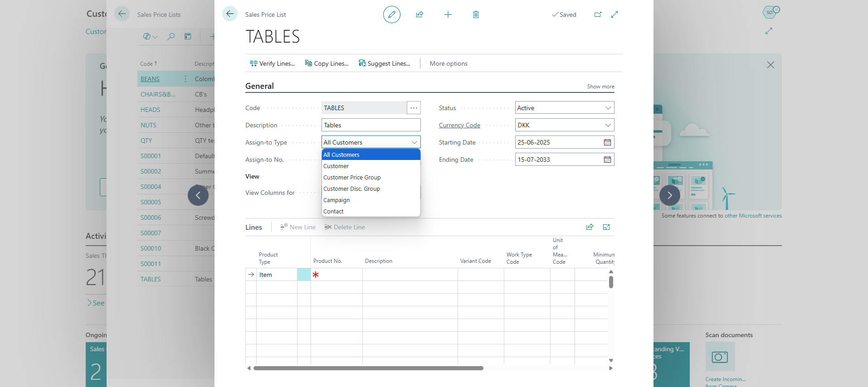Select All Customers option in list
The width and height of the screenshot is (868, 387).
[371, 155]
